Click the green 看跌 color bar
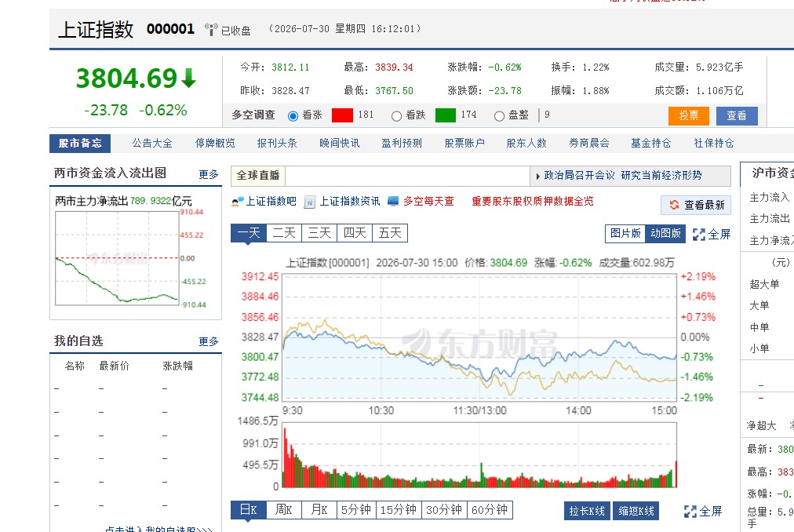Screen dimensions: 794x532 (x=446, y=115)
